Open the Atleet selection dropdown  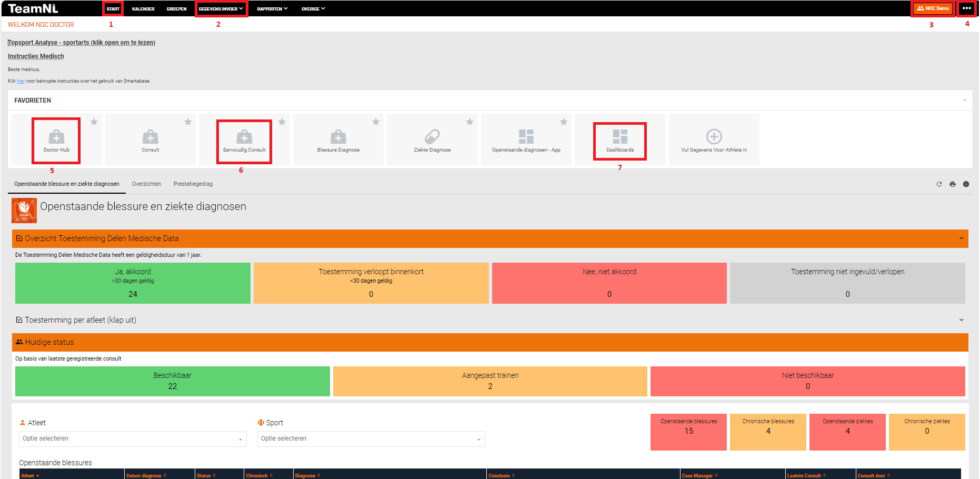(133, 439)
